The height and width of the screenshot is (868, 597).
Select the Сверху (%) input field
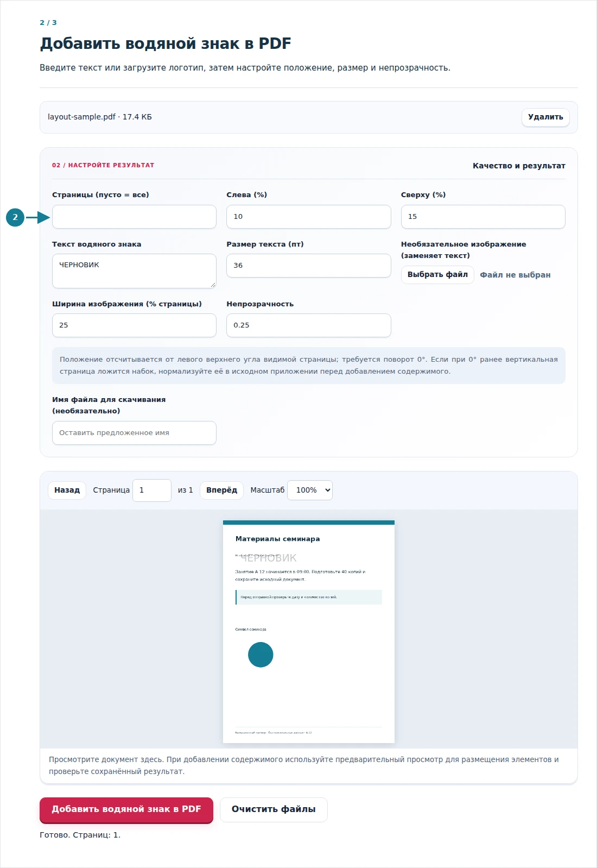tap(483, 217)
